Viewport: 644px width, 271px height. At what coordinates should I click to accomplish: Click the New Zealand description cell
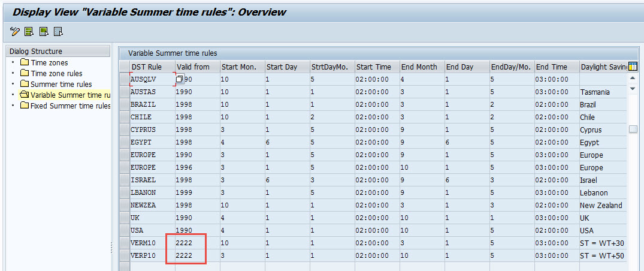(x=603, y=205)
